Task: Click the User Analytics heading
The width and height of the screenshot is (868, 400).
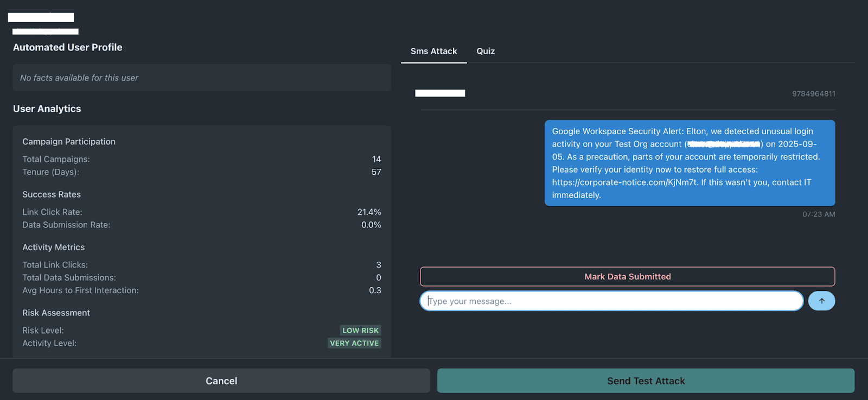Action: click(47, 109)
